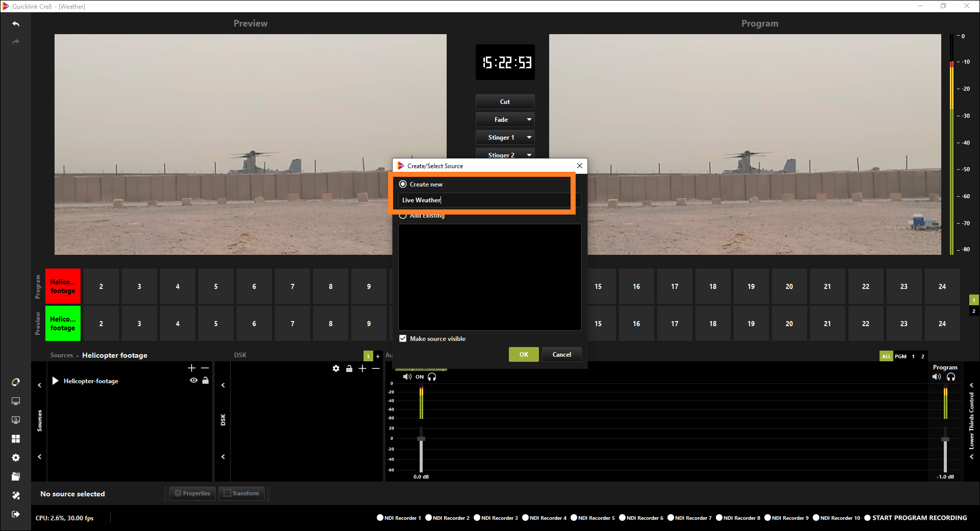
Task: Expand the Helicopter-footage source triangle
Action: pyautogui.click(x=56, y=381)
